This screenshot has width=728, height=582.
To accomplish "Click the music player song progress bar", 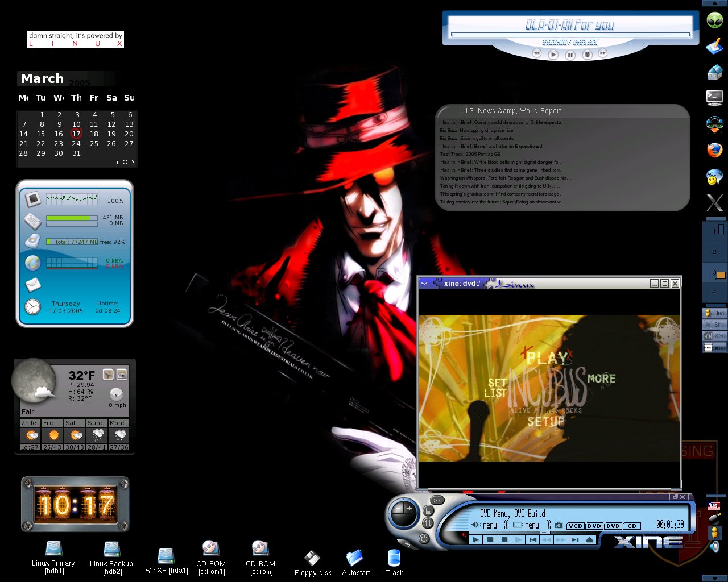I will coord(570,35).
